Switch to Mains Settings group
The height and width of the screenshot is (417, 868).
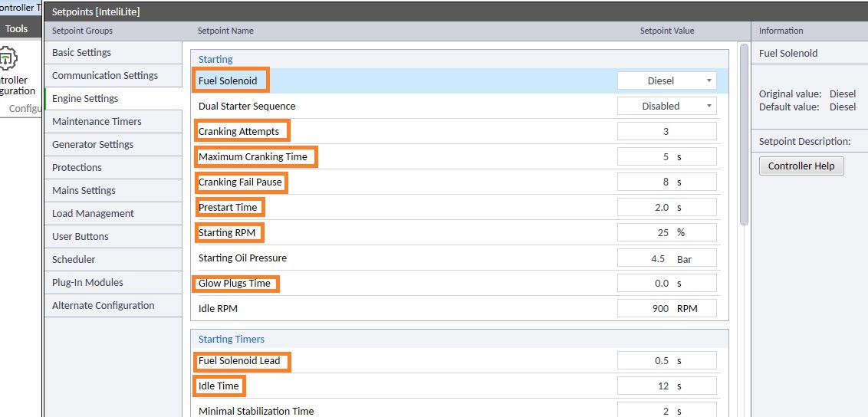click(84, 190)
